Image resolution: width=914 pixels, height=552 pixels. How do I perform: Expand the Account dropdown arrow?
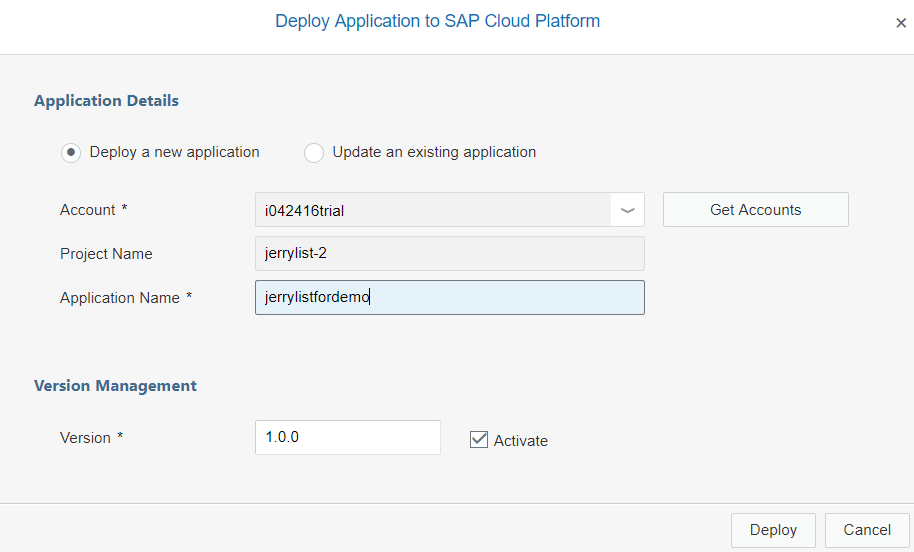(x=628, y=210)
